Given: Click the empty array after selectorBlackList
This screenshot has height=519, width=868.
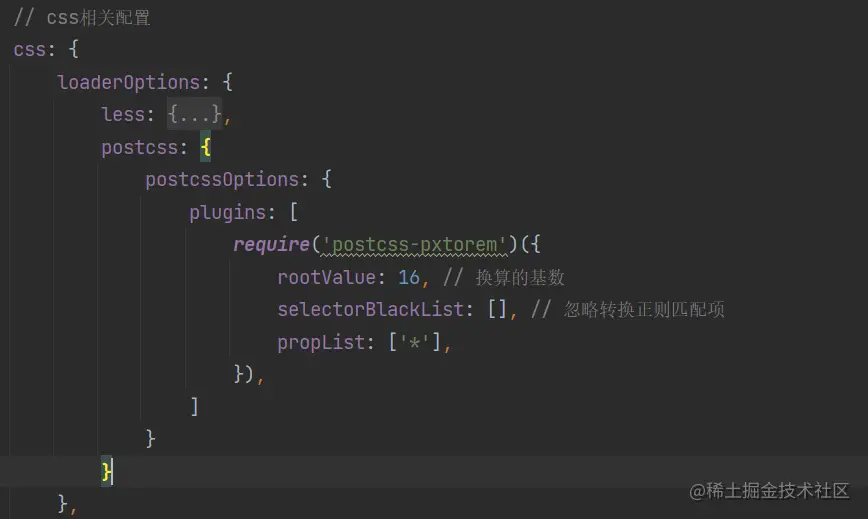Looking at the screenshot, I should click(497, 309).
